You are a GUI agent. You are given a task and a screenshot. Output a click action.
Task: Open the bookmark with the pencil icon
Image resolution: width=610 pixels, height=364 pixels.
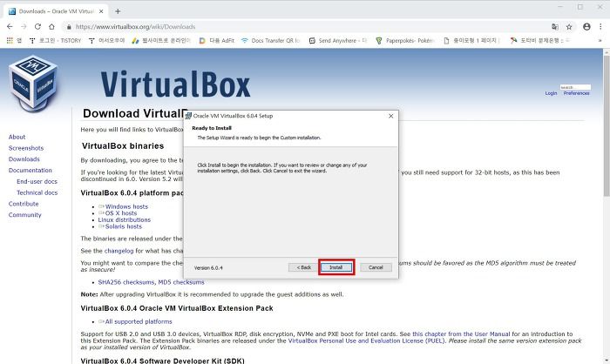161,40
